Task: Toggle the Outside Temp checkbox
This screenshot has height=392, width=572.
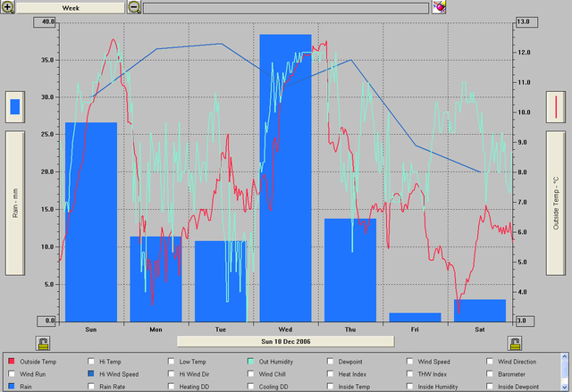Action: click(11, 362)
